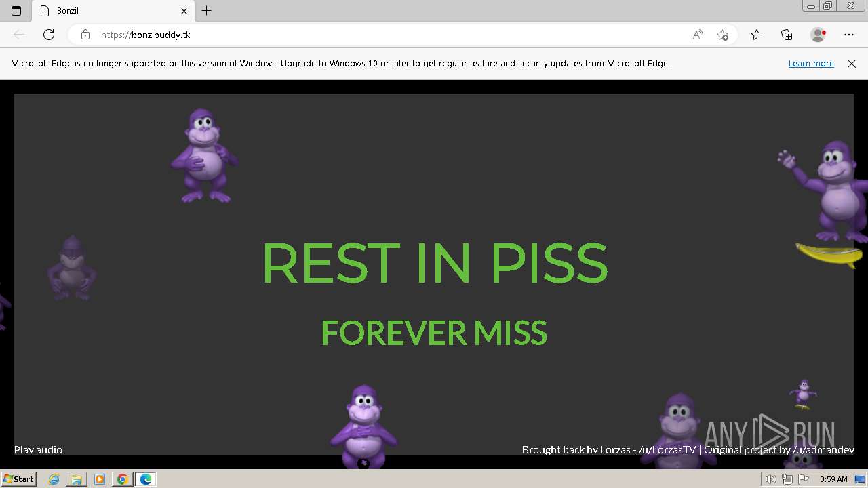Open Windows Media Player from taskbar
868x488 pixels.
(x=100, y=479)
